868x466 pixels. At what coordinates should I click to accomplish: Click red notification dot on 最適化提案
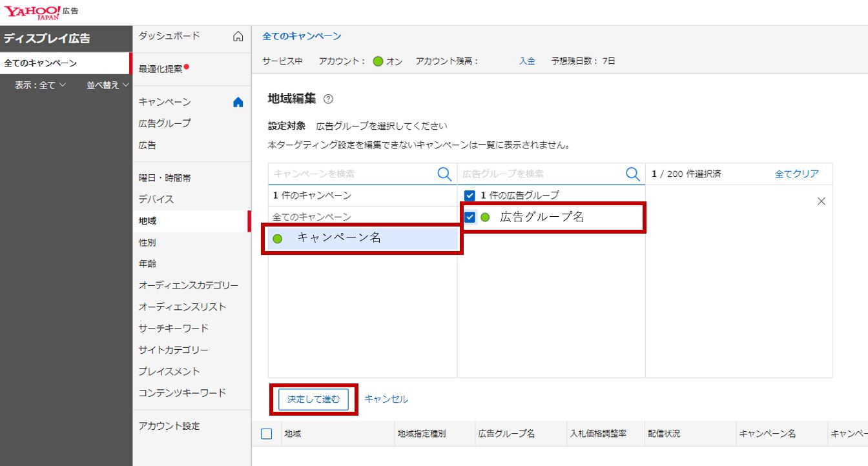pos(186,66)
